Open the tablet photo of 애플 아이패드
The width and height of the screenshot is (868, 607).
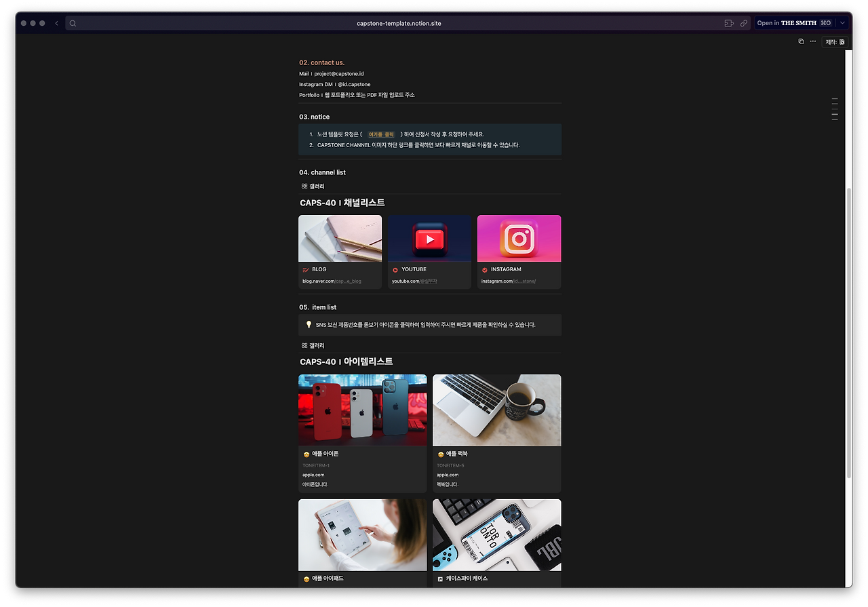[x=363, y=535]
